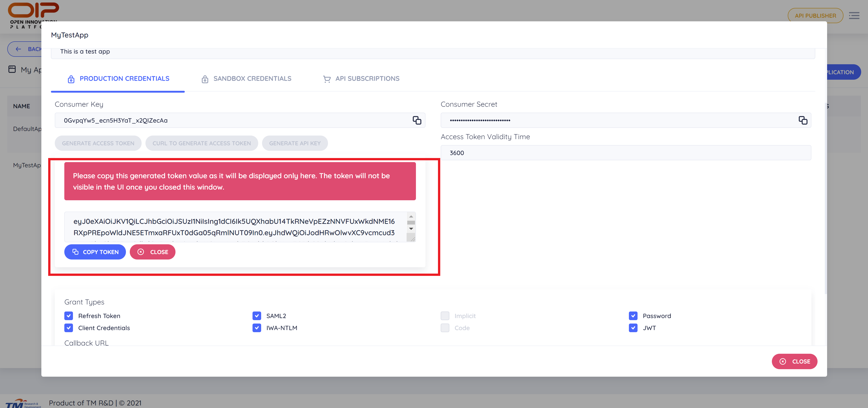This screenshot has height=408, width=868.
Task: Toggle the Password grant type
Action: pos(633,316)
